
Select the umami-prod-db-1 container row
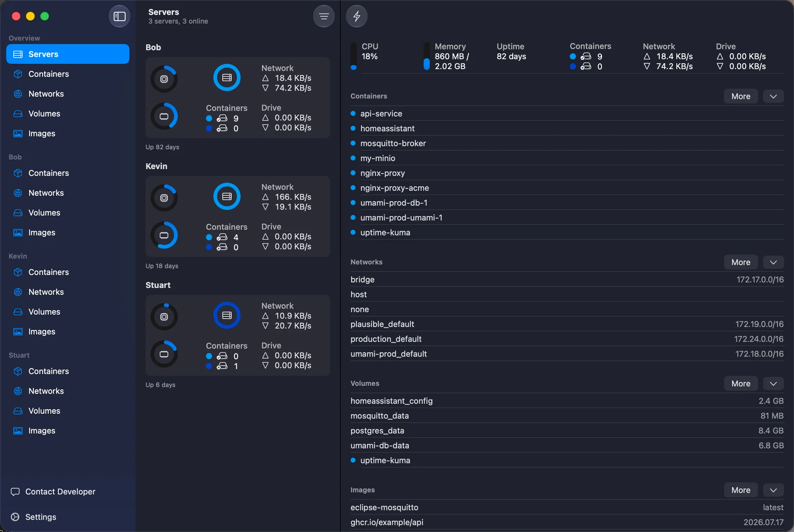tap(567, 203)
